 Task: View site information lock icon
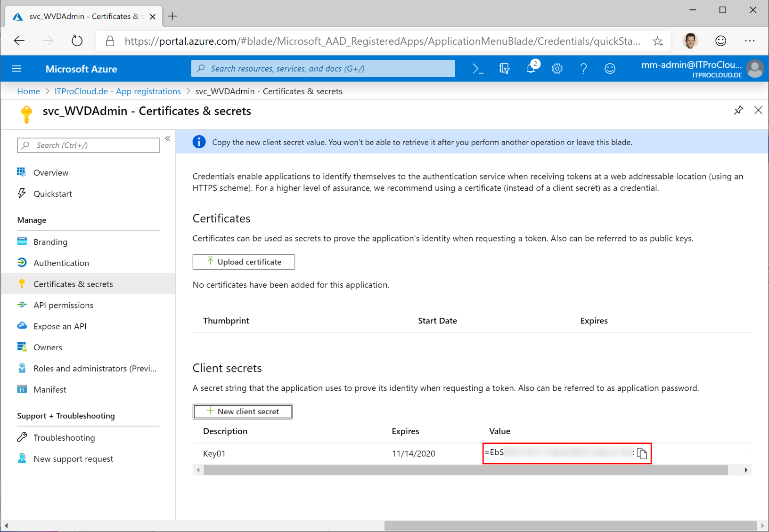pyautogui.click(x=110, y=41)
